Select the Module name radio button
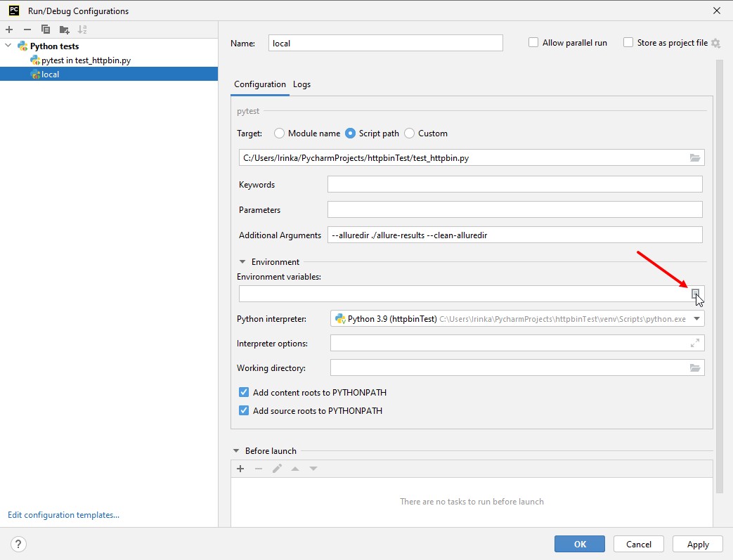This screenshot has height=560, width=733. (x=279, y=134)
